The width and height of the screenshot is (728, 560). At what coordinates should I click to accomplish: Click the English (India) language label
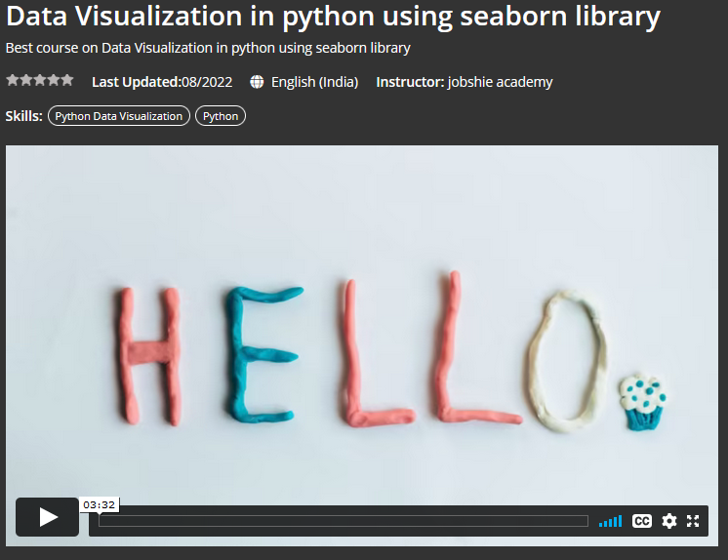[315, 82]
